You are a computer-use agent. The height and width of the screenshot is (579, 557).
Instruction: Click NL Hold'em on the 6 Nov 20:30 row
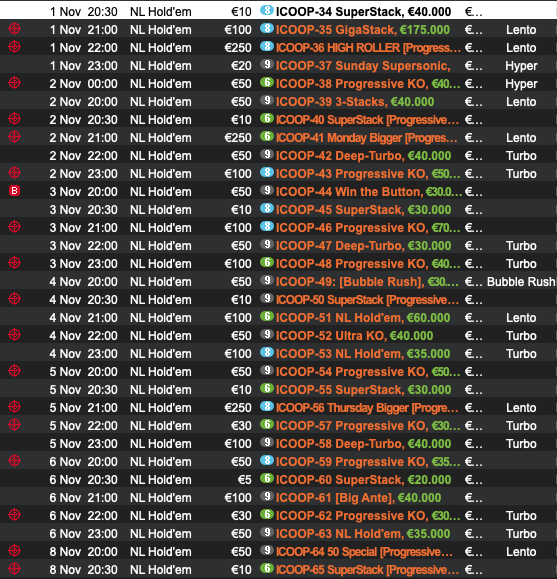click(x=161, y=480)
